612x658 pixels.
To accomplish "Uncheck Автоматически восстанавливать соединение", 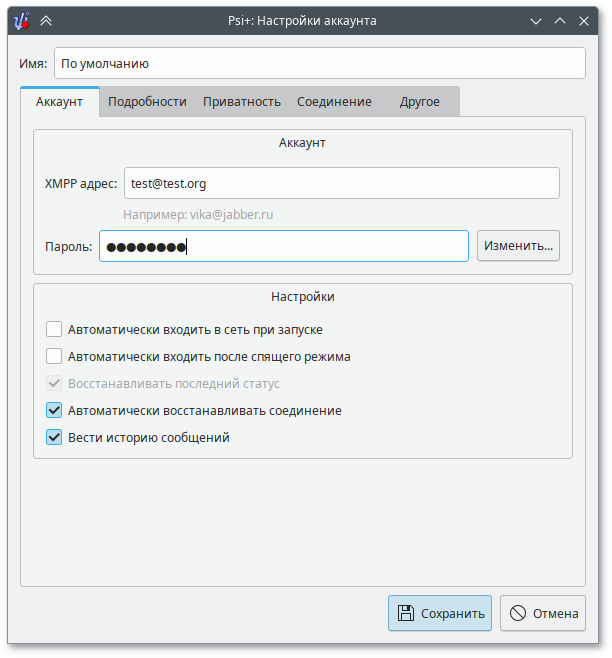I will (x=54, y=410).
